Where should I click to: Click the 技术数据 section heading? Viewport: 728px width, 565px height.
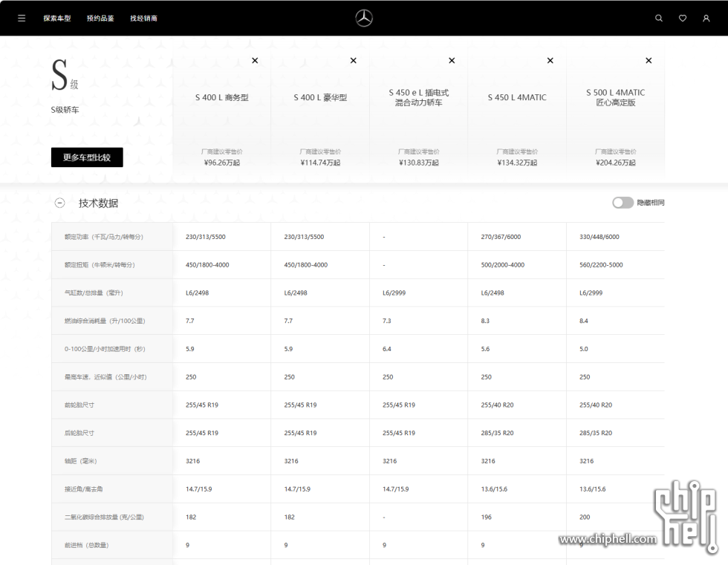[98, 203]
